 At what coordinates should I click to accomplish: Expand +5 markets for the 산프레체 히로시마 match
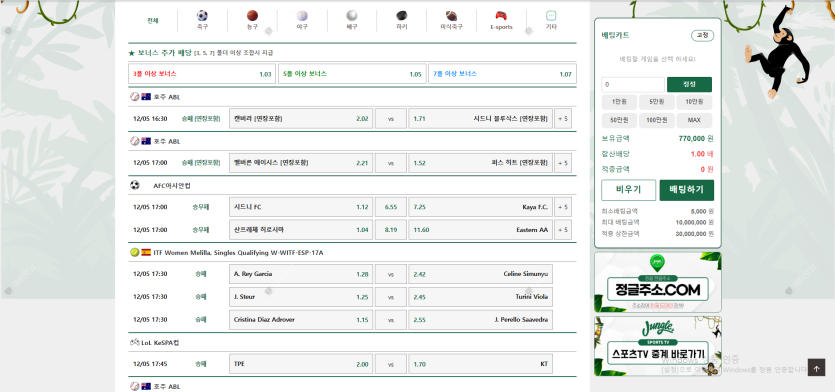(x=563, y=230)
